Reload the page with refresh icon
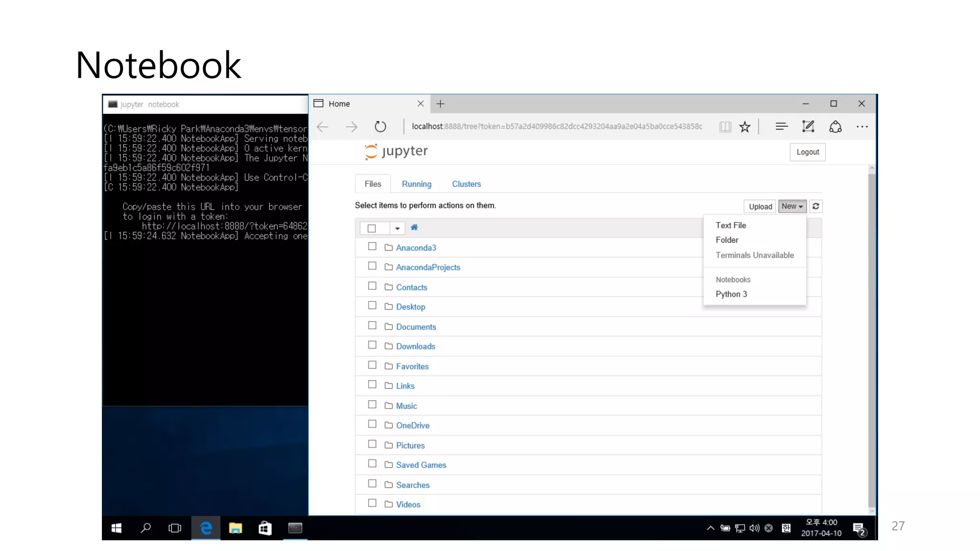Viewport: 980px width, 551px height. (x=380, y=127)
